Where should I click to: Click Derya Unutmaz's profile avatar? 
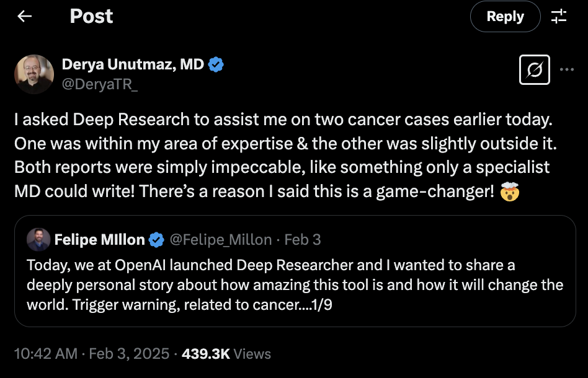tap(34, 74)
